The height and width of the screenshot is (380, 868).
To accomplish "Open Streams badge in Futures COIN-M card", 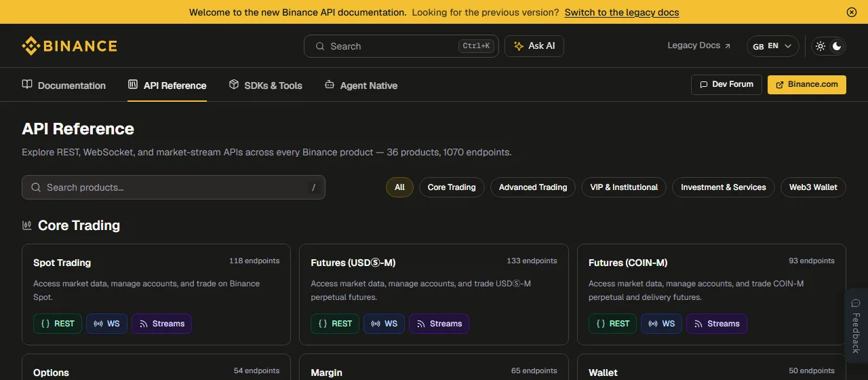I will (x=717, y=324).
